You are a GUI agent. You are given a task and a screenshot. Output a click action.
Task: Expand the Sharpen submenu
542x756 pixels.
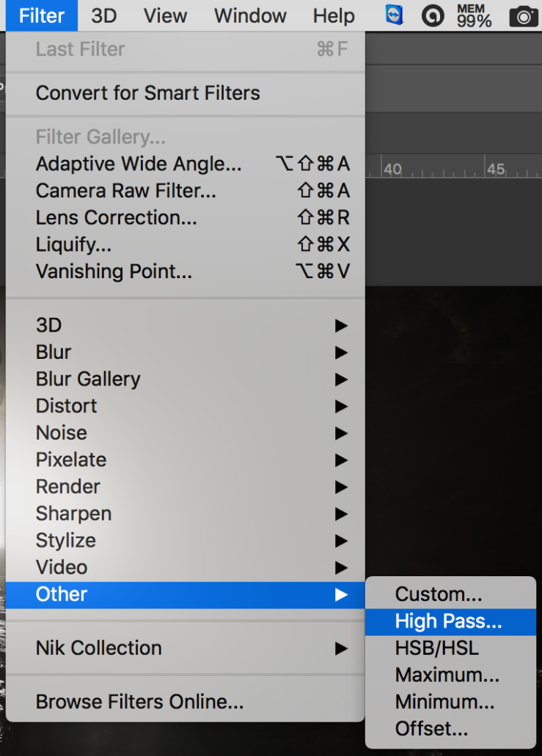pos(186,514)
